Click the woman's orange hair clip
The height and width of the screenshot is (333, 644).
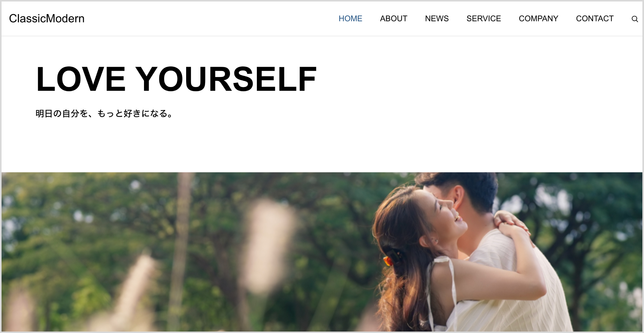point(388,260)
